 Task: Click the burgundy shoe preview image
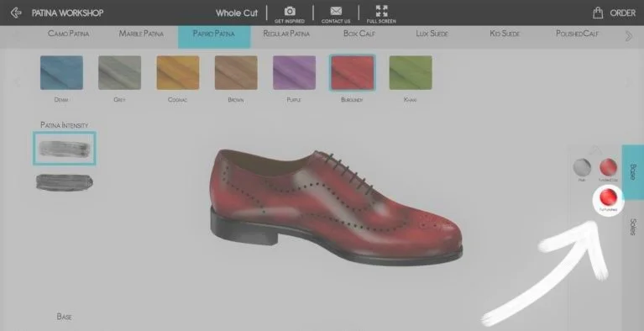pos(336,207)
